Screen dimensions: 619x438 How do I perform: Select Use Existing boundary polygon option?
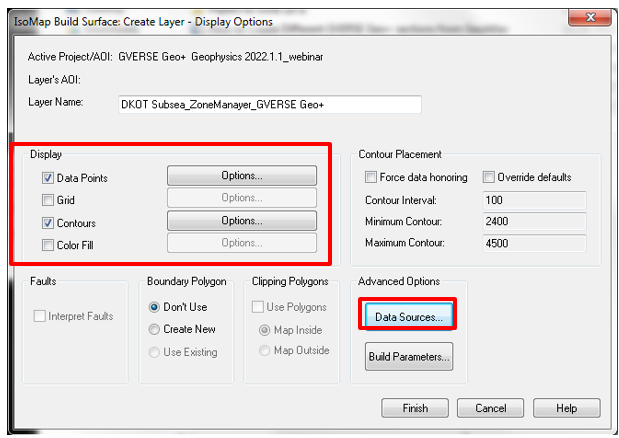point(154,352)
